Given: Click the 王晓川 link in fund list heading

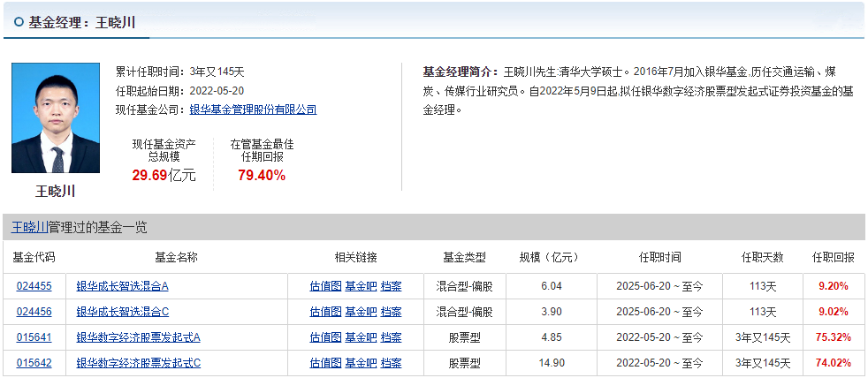Looking at the screenshot, I should [x=29, y=228].
